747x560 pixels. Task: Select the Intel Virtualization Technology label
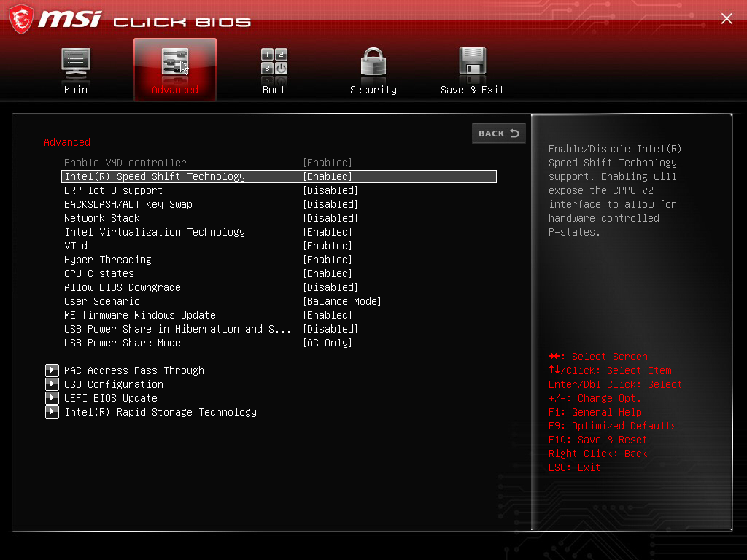(155, 232)
